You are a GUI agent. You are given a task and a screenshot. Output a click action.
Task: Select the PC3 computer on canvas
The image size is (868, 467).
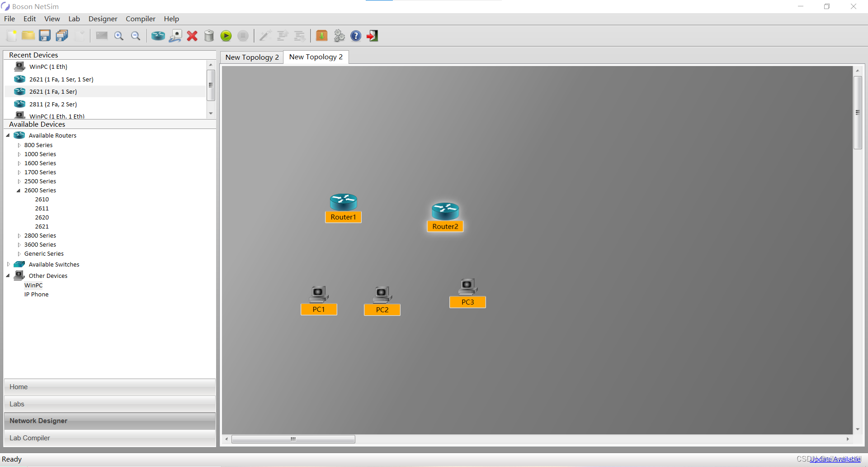pyautogui.click(x=467, y=293)
